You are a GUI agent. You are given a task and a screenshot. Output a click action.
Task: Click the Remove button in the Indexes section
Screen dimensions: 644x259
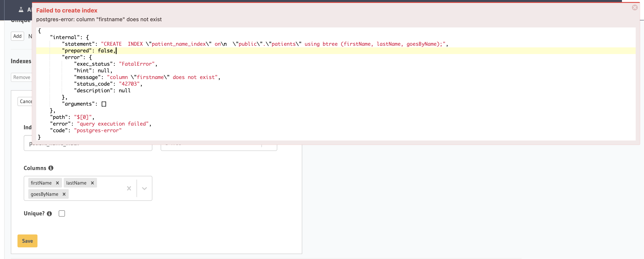(21, 77)
